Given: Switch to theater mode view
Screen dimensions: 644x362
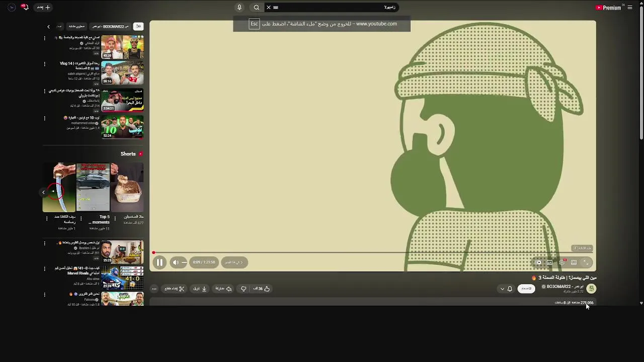Looking at the screenshot, I should pos(574,262).
